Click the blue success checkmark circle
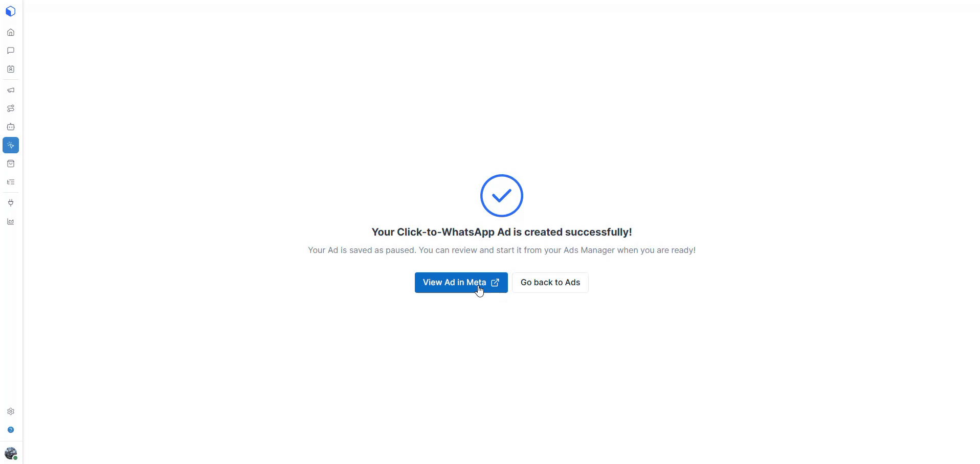Screen dimensions: 980x464 [502, 196]
